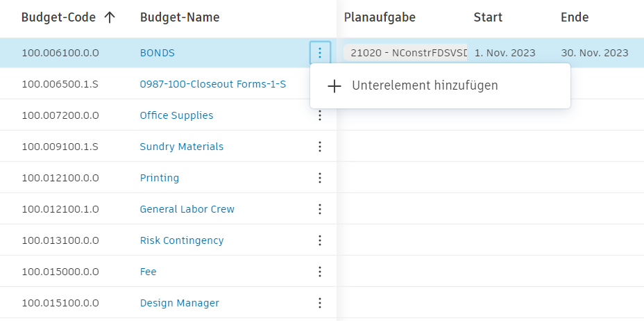Image resolution: width=644 pixels, height=321 pixels.
Task: Open three-dot menu for Design Manager
Action: coord(320,303)
